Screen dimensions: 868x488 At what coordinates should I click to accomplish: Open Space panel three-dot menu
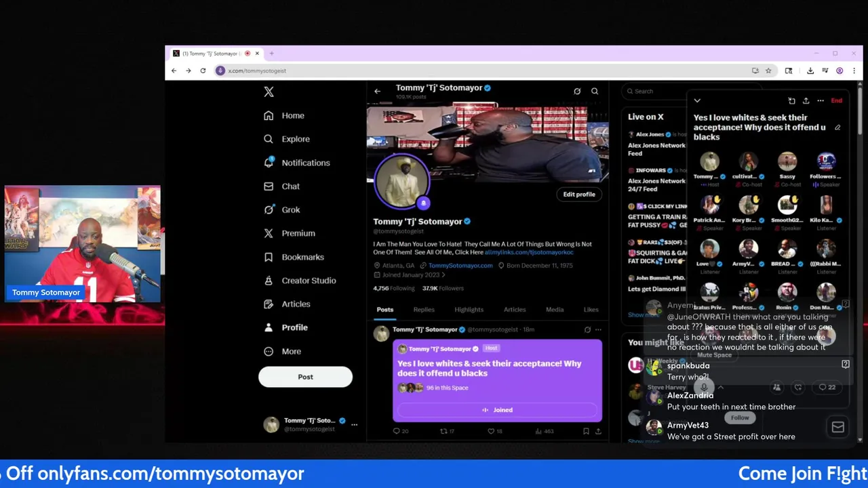tap(821, 101)
